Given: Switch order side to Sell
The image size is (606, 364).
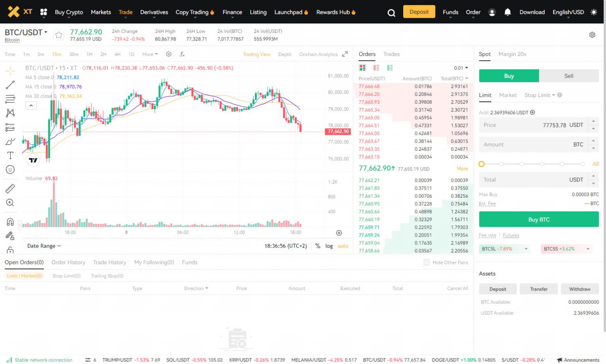Looking at the screenshot, I should click(569, 76).
